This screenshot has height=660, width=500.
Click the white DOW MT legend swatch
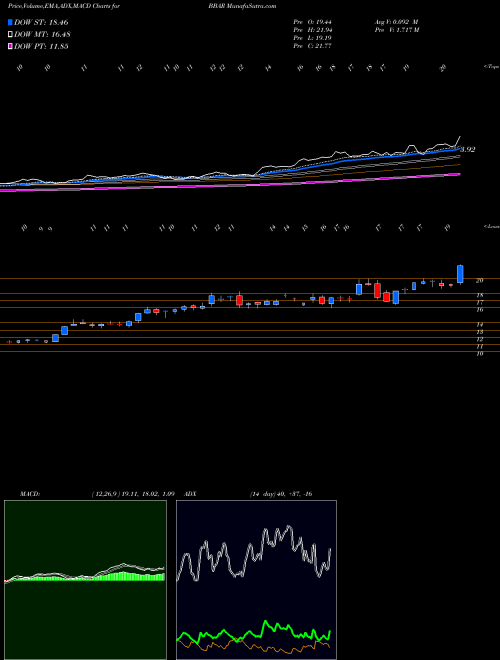coord(10,34)
